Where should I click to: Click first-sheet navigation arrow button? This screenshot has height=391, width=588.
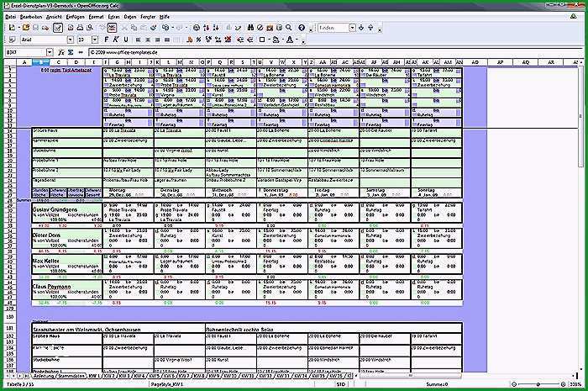pos(8,376)
